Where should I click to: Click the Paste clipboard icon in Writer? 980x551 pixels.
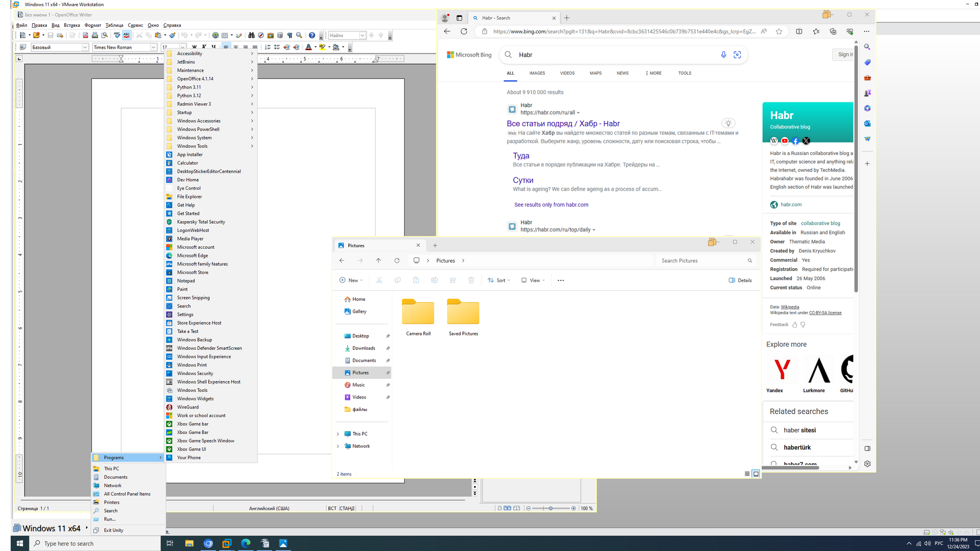pos(158,35)
